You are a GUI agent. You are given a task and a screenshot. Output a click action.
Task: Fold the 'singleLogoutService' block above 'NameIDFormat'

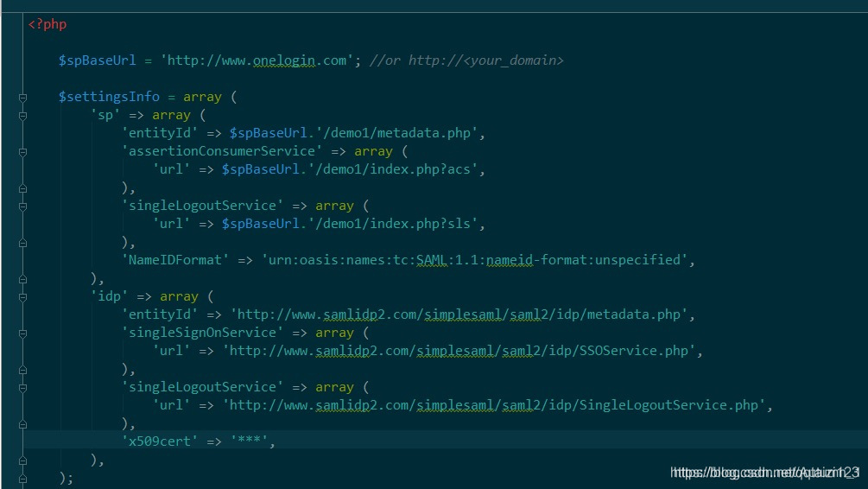coord(22,206)
